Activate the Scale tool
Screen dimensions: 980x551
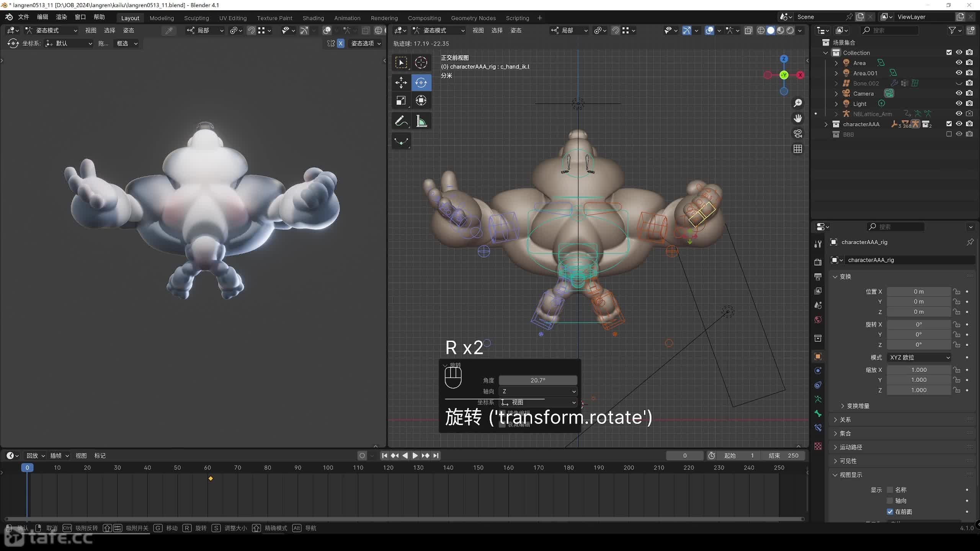(401, 101)
